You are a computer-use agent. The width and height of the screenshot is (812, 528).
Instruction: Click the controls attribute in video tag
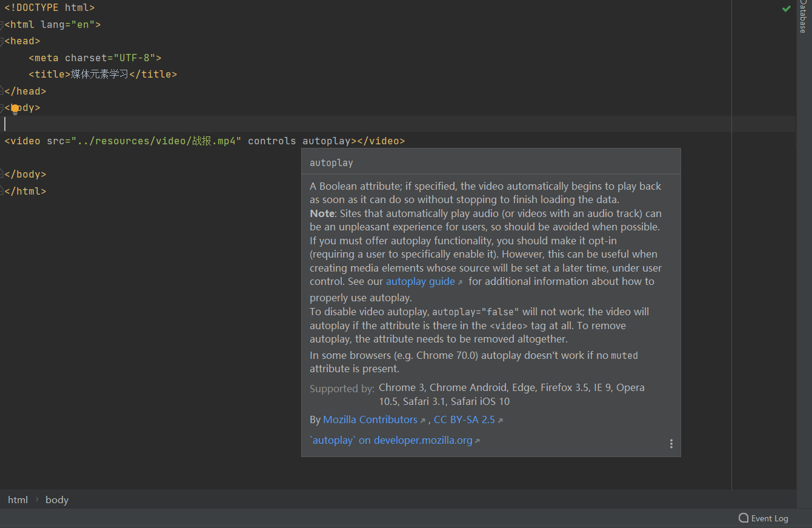point(272,141)
